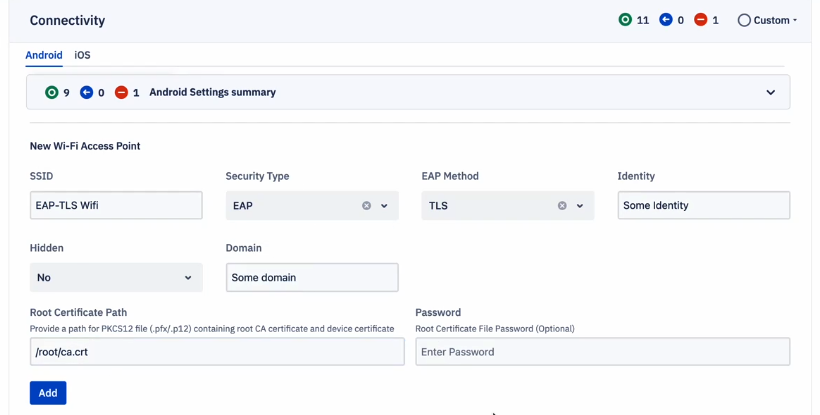Click the Enter Password field
820x415 pixels.
click(602, 352)
